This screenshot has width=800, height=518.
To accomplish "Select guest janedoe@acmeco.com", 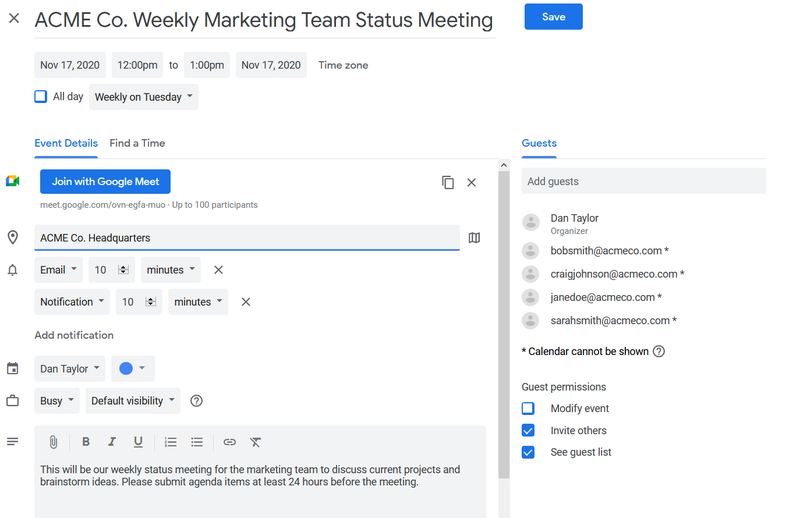I will [606, 297].
